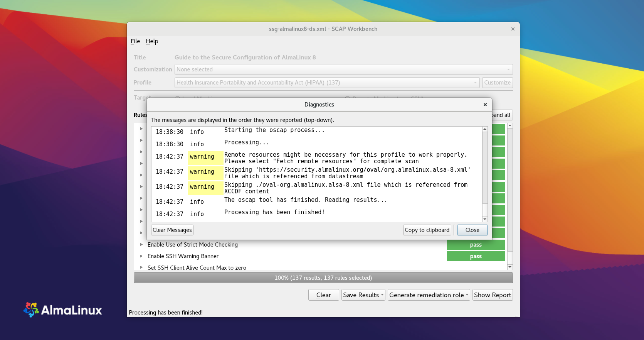Viewport: 644px width, 340px height.
Task: Click the 100% results progress bar
Action: click(323, 278)
